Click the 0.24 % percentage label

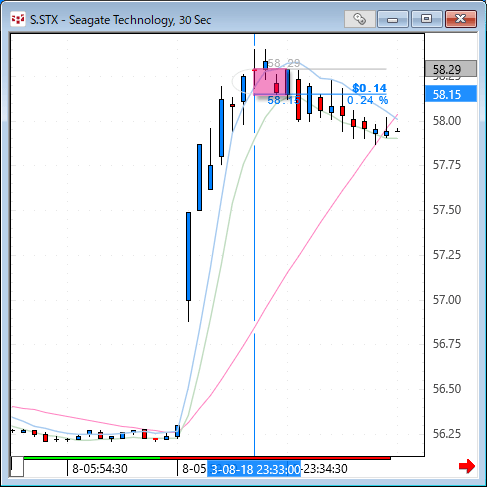[368, 100]
